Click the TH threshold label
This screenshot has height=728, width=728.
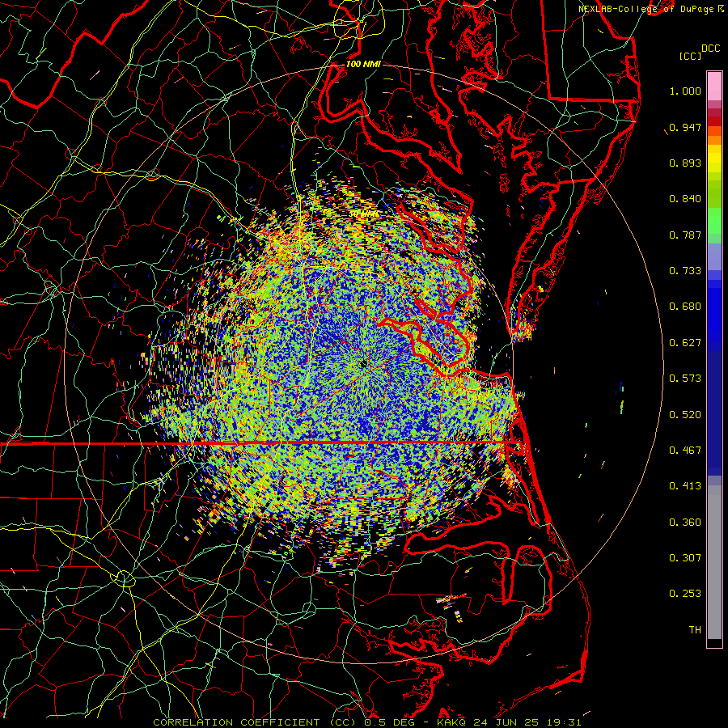(x=695, y=630)
